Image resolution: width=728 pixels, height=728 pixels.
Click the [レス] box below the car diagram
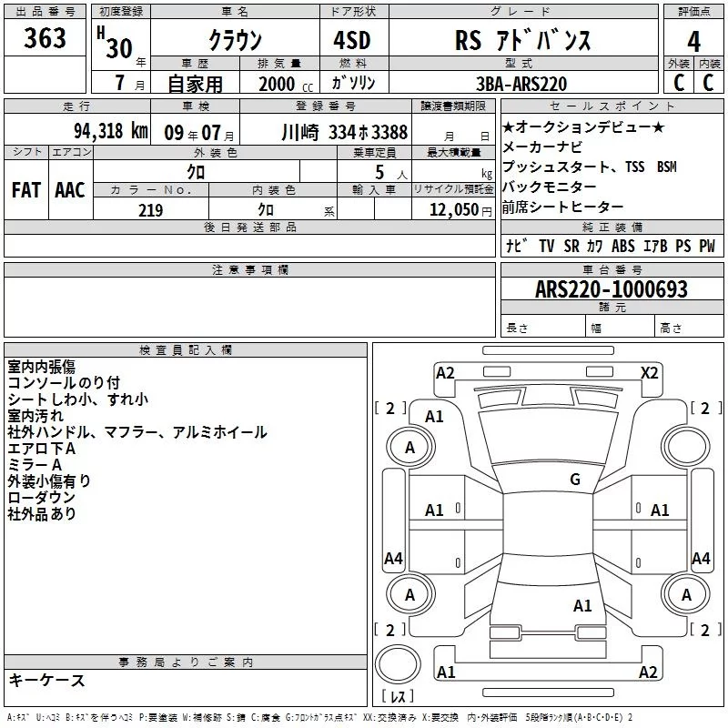[x=398, y=697]
